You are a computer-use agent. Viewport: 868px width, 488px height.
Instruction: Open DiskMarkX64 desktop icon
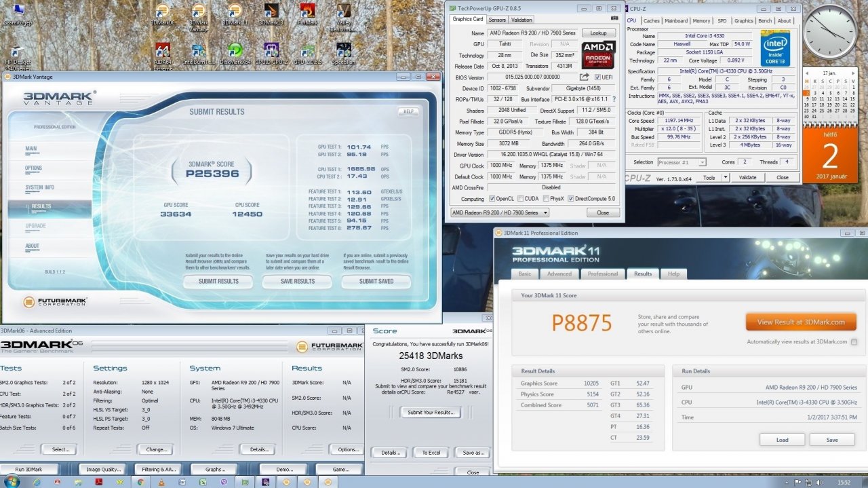[x=235, y=53]
